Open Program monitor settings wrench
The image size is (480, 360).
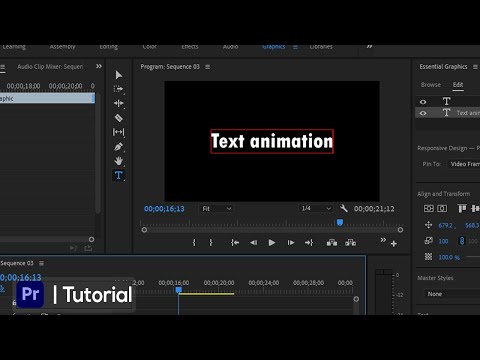tap(344, 209)
